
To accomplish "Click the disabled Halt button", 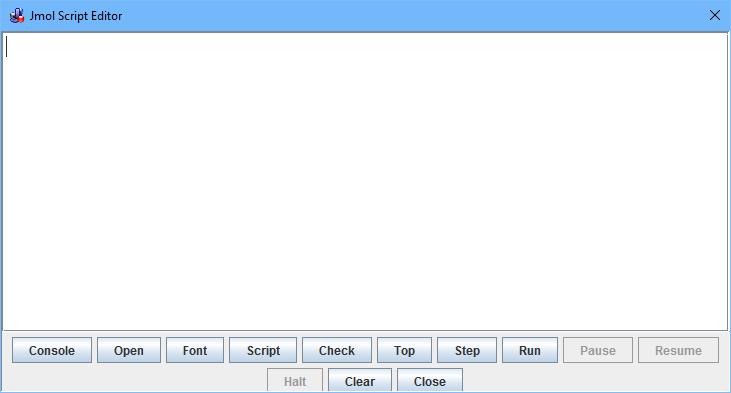I will (x=295, y=380).
